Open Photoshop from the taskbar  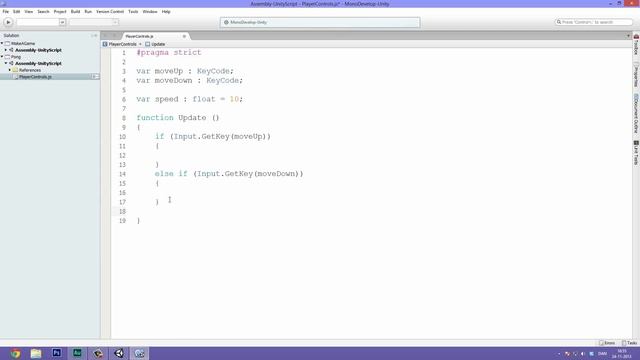point(56,353)
